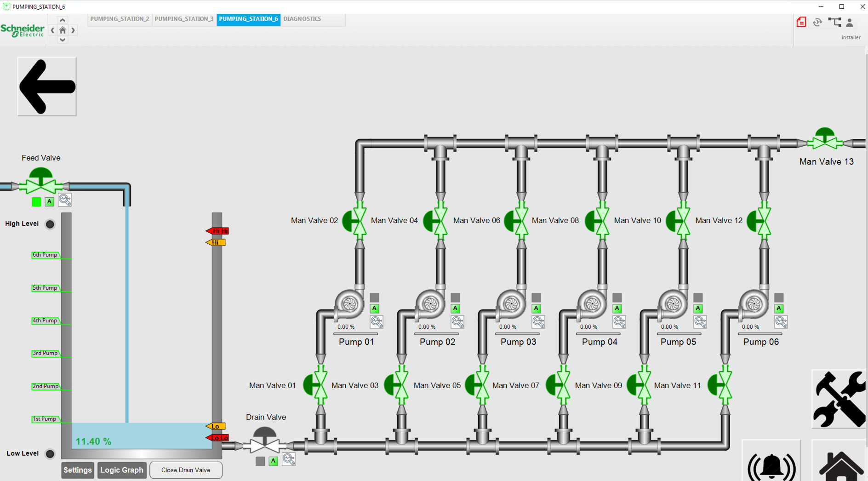
Task: Select the Man Valve 13 symbol
Action: (825, 139)
